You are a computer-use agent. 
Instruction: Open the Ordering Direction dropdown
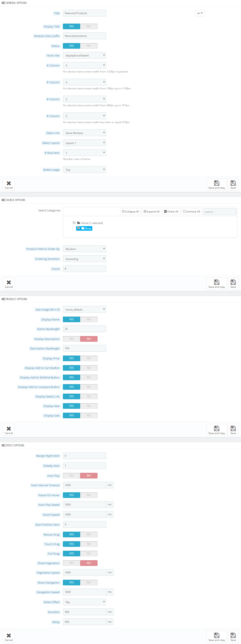click(84, 259)
